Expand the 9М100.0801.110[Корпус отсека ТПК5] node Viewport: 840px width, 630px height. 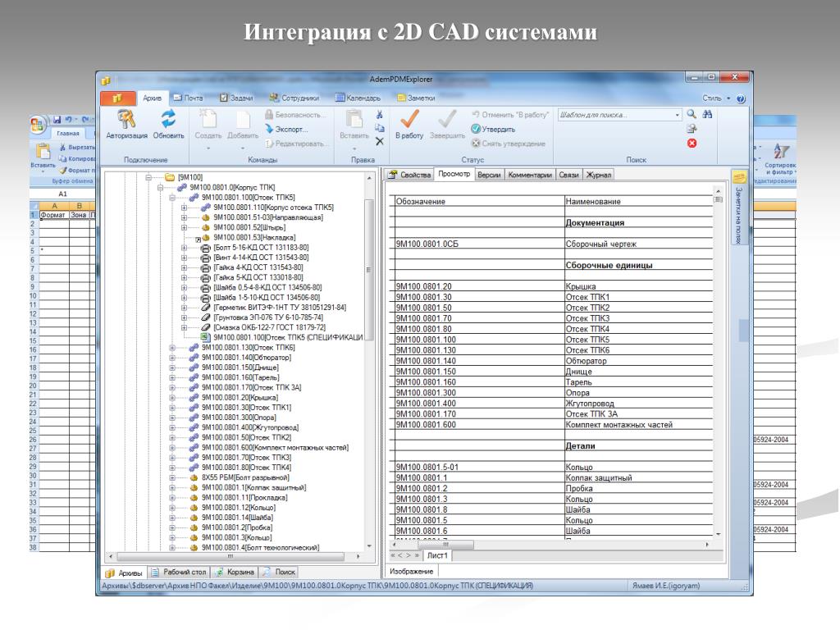point(184,208)
